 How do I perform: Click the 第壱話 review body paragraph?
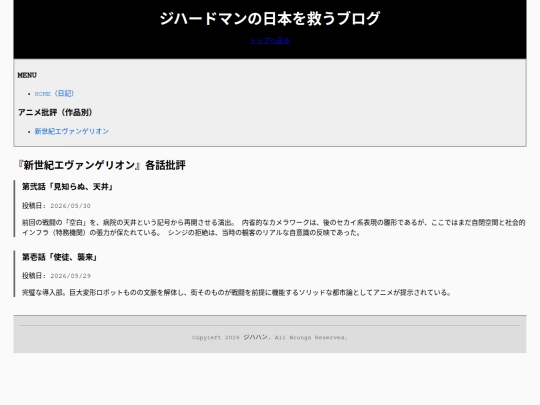pyautogui.click(x=236, y=293)
